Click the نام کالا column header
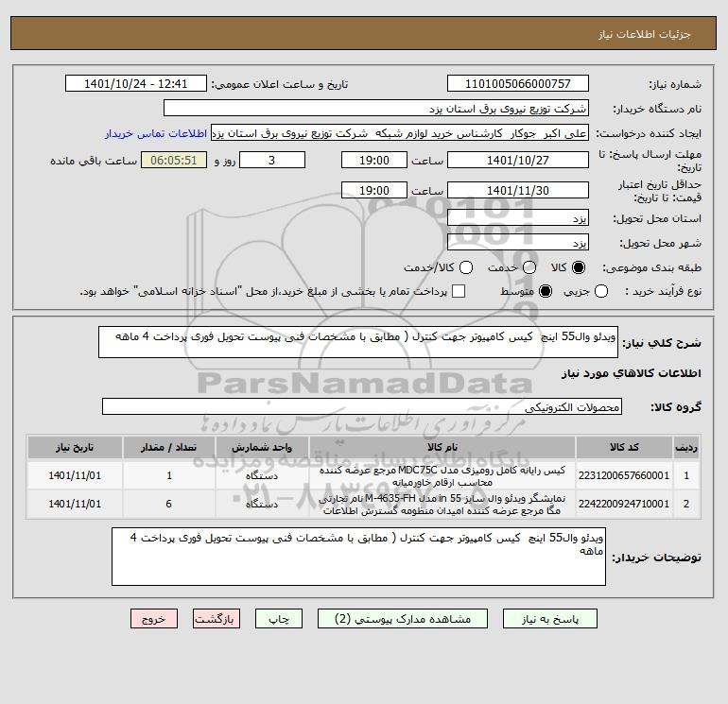Viewport: 728px width, 704px height. click(x=442, y=447)
